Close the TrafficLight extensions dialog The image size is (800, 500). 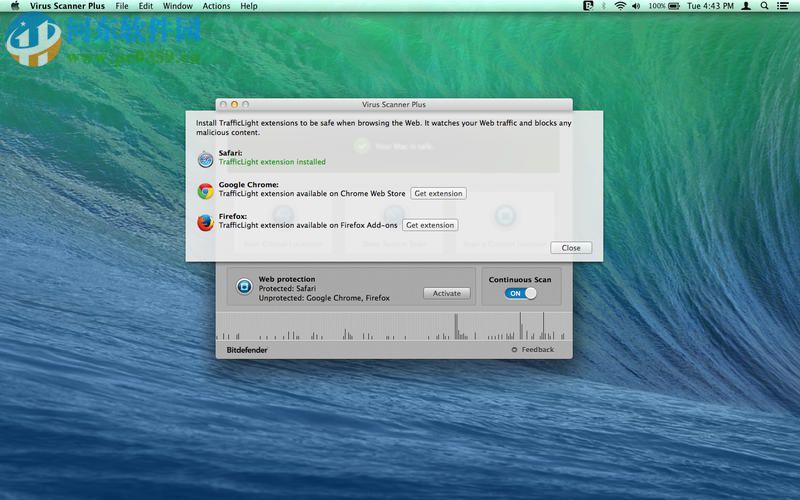[571, 247]
